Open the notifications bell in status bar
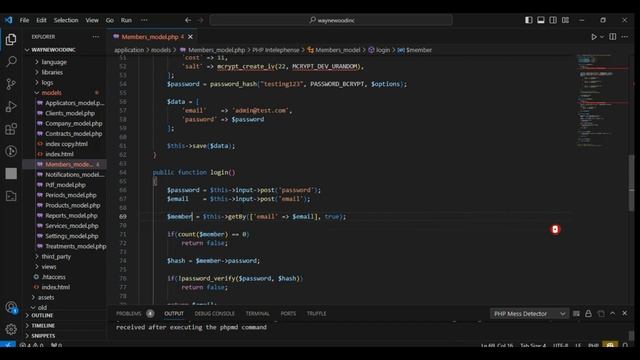This screenshot has height=360, width=640. pyautogui.click(x=625, y=345)
